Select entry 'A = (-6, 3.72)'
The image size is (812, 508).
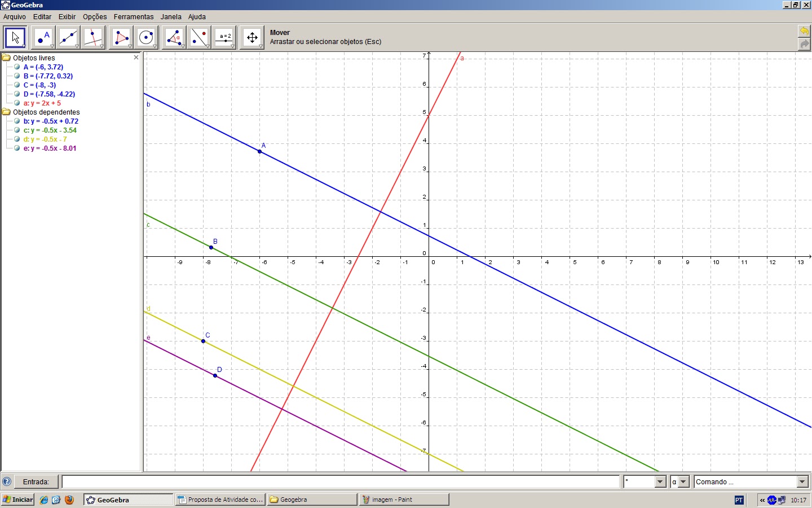click(x=43, y=67)
